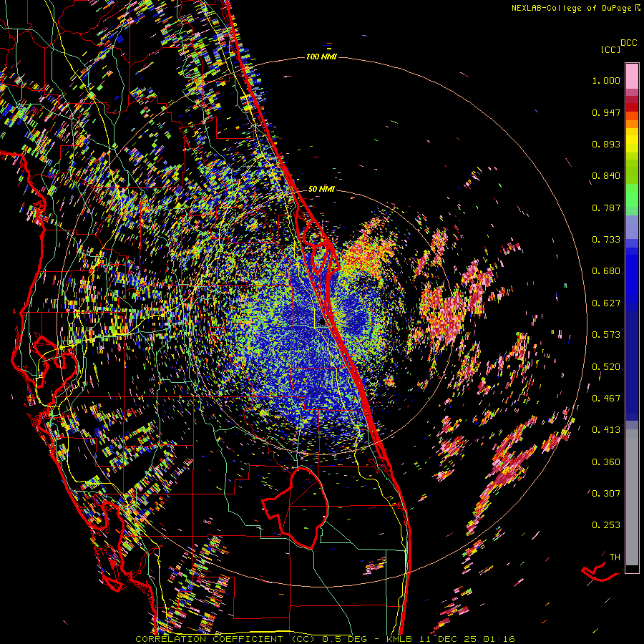Select the 0.893 scale value
644x644 pixels.
point(606,144)
